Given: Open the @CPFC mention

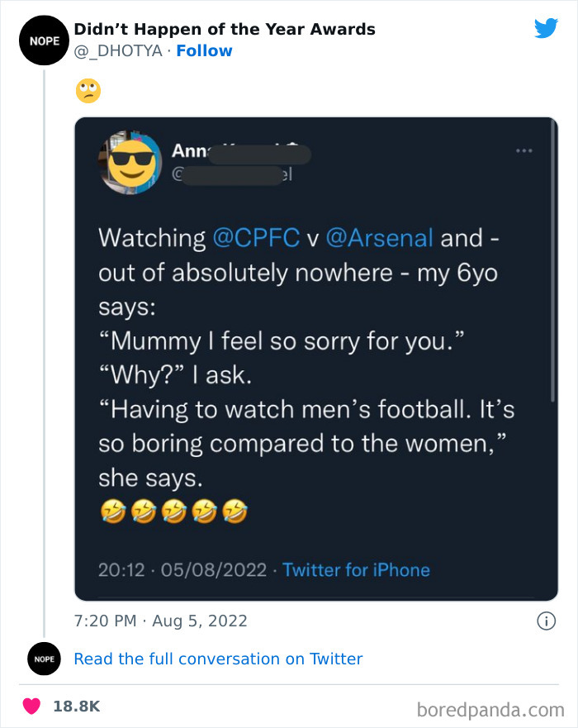Looking at the screenshot, I should (256, 238).
